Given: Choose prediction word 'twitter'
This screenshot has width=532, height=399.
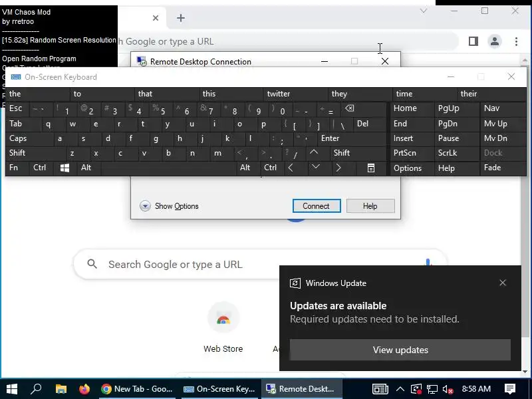Looking at the screenshot, I should click(x=295, y=94).
